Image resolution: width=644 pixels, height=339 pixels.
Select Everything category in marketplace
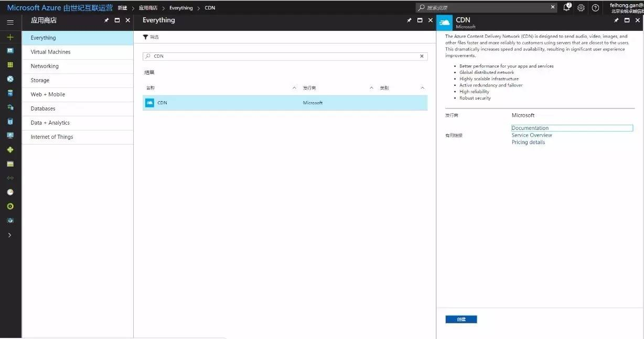[78, 38]
